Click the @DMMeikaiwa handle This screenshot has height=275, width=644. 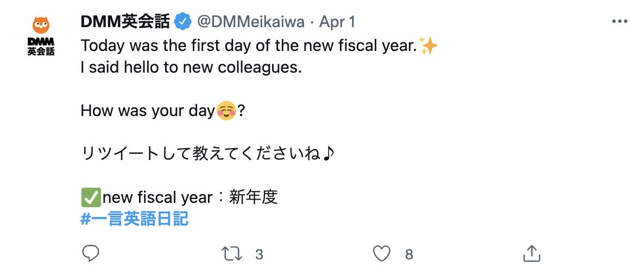pos(250,22)
